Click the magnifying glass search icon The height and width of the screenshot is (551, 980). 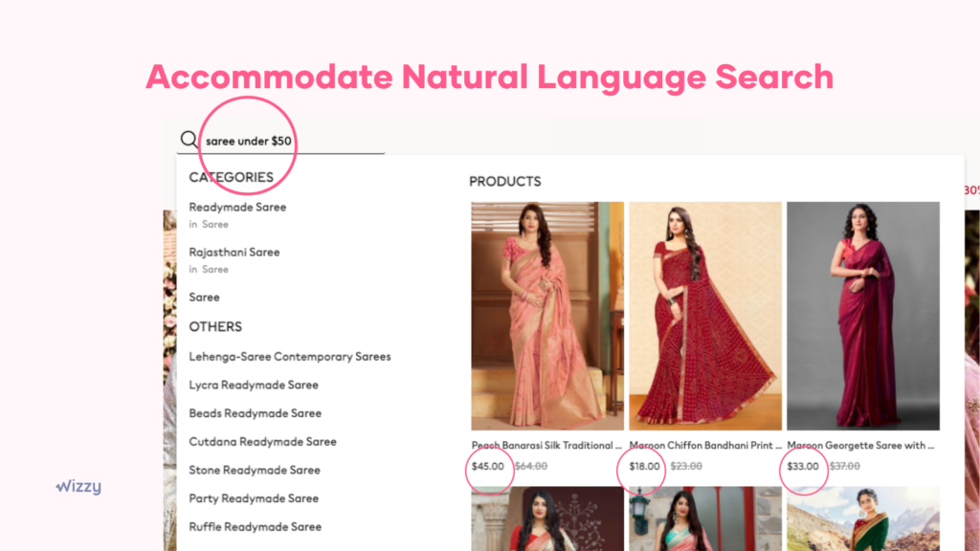[x=189, y=140]
